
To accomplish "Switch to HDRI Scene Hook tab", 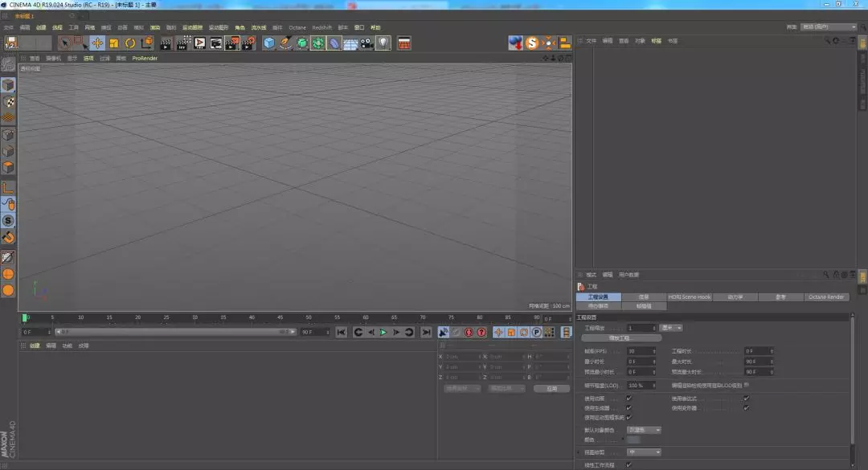I will tap(690, 297).
